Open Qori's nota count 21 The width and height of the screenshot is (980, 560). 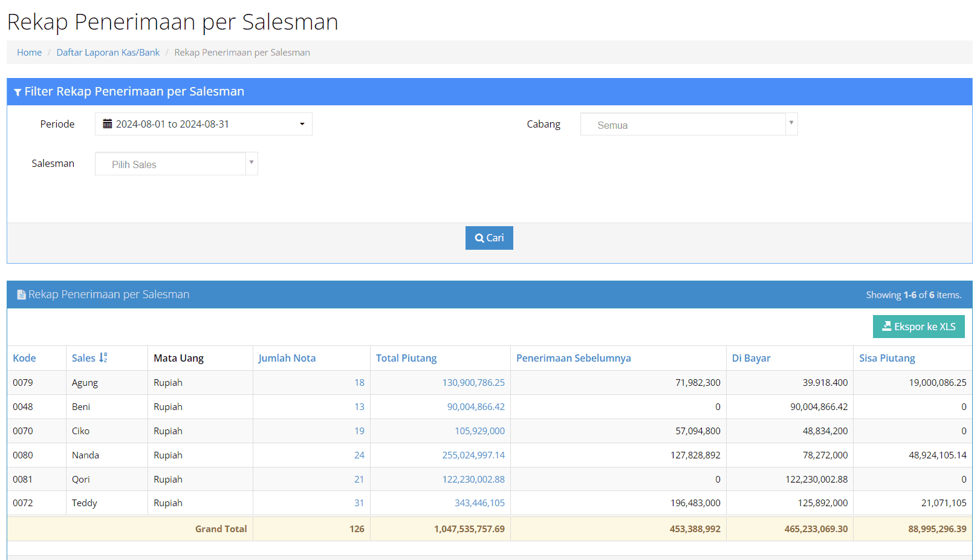[x=359, y=480]
